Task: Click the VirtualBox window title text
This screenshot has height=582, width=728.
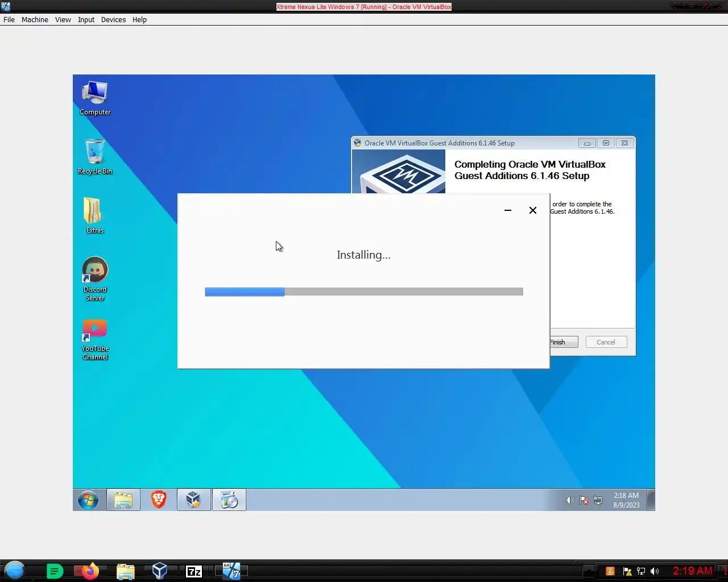Action: pyautogui.click(x=364, y=7)
